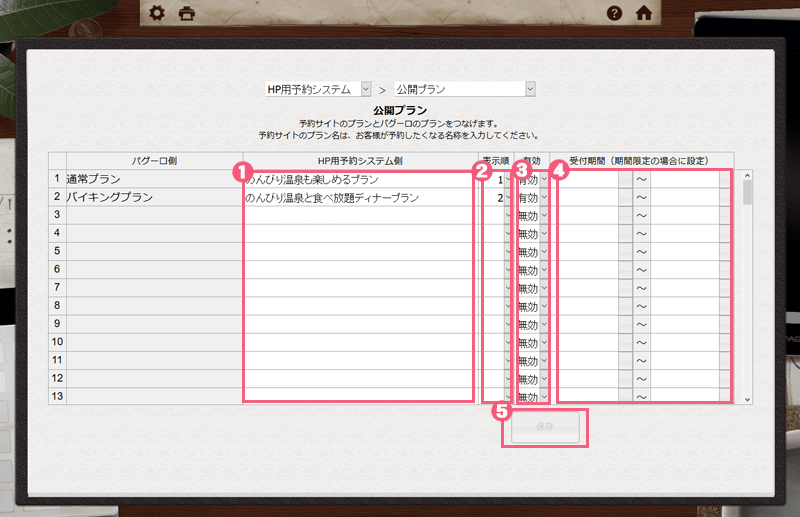Click the table scrollbar up arrow
The image size is (800, 517).
click(747, 176)
